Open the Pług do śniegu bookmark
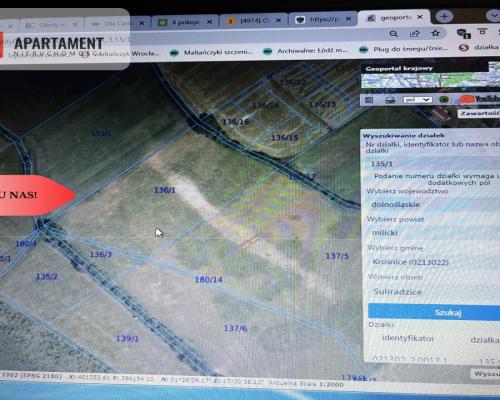 click(x=404, y=49)
